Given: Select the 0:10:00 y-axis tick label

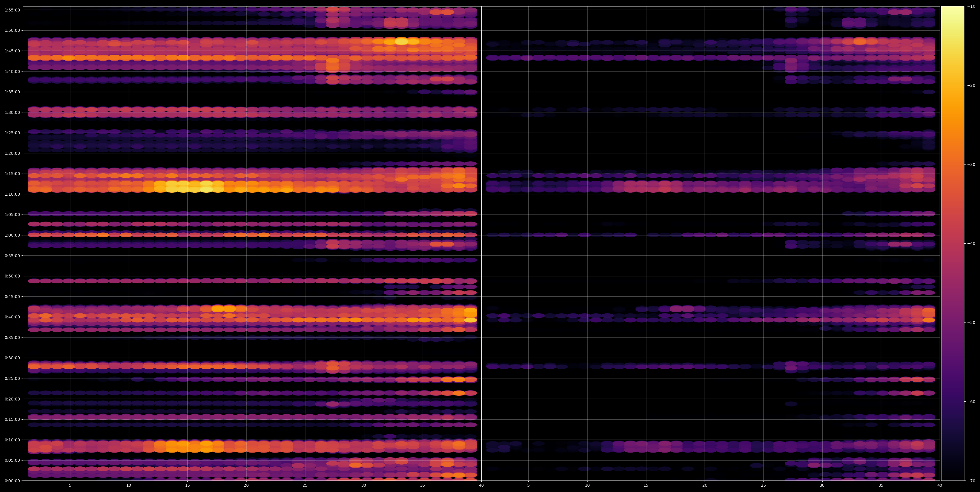Looking at the screenshot, I should [x=12, y=440].
